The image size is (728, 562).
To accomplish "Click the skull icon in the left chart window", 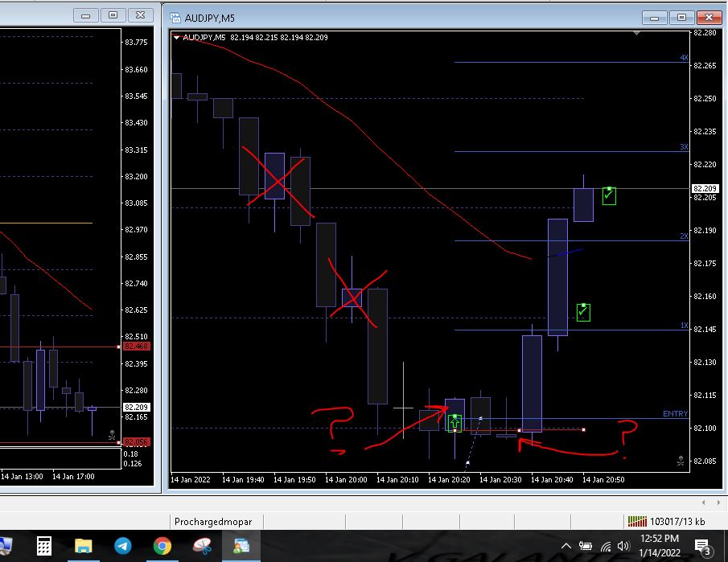I will pyautogui.click(x=112, y=435).
